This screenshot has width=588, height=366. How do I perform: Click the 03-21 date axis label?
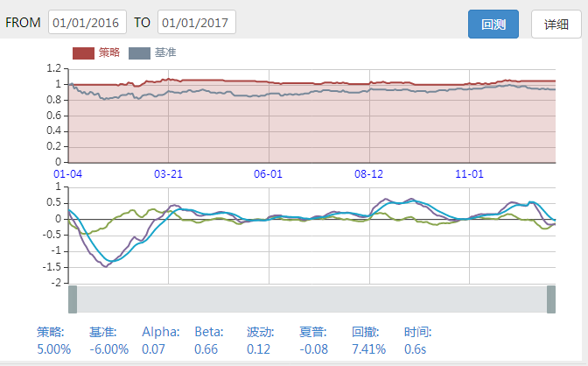(168, 174)
